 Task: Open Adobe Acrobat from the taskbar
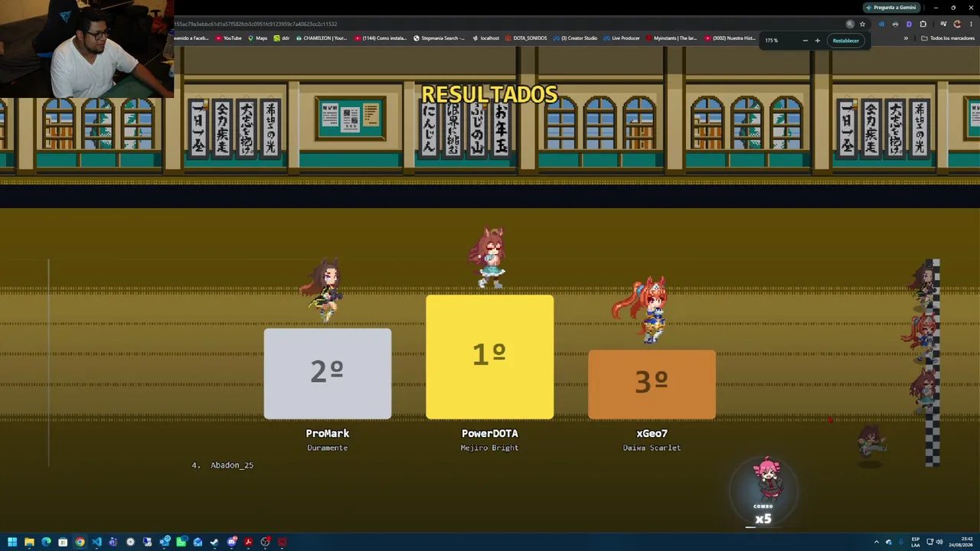point(248,543)
